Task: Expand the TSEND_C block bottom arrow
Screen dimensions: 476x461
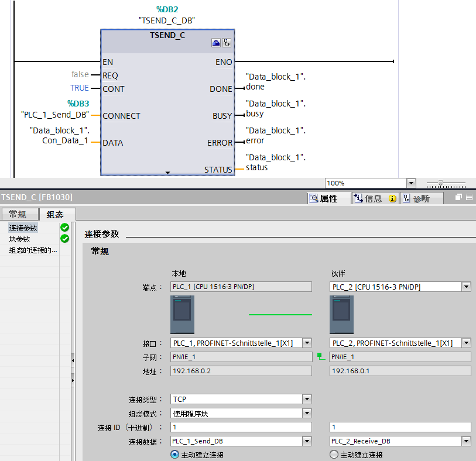Action: pos(167,173)
